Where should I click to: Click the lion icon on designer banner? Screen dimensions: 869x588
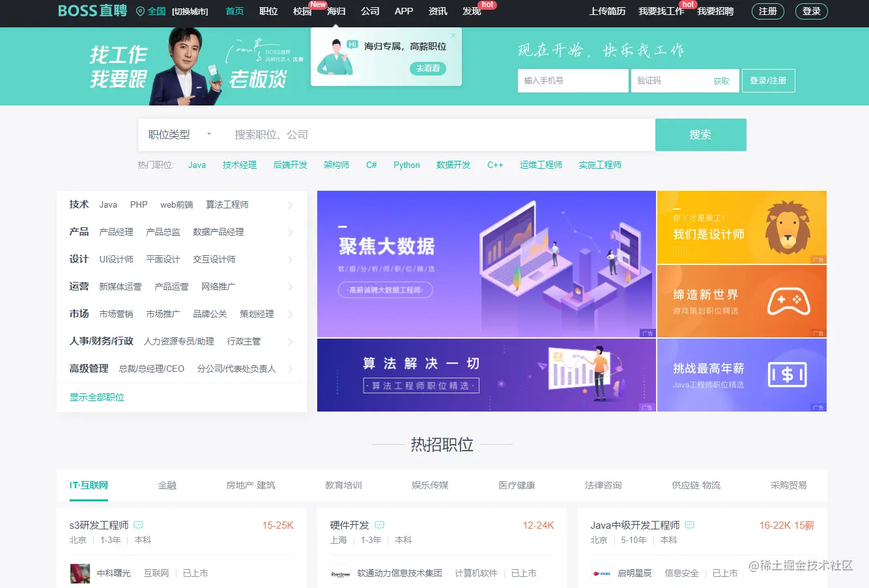pyautogui.click(x=788, y=227)
